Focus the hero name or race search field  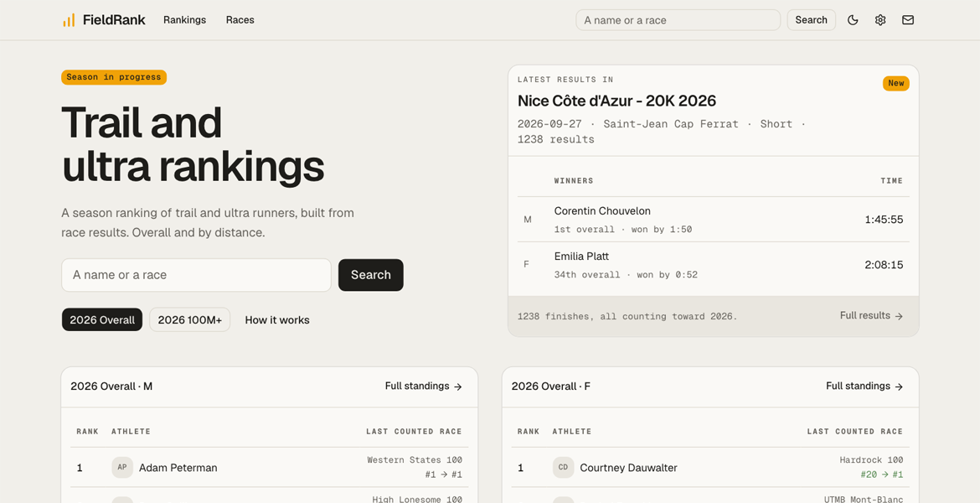pyautogui.click(x=196, y=275)
